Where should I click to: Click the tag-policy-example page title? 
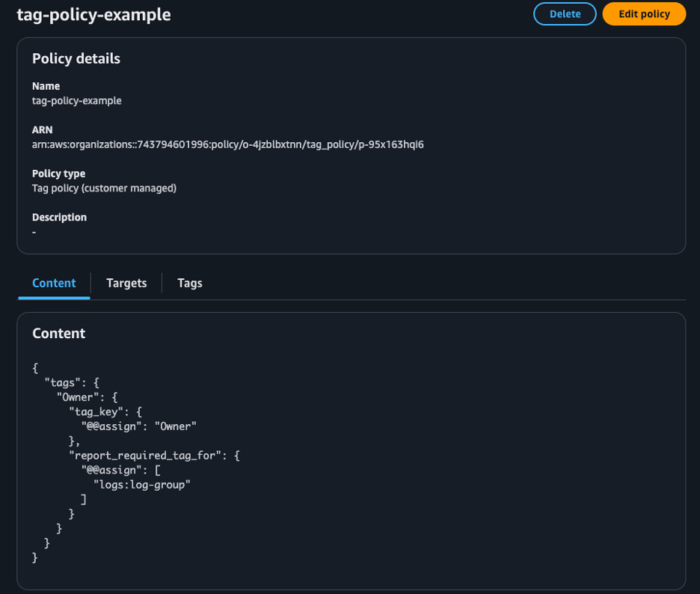point(94,14)
